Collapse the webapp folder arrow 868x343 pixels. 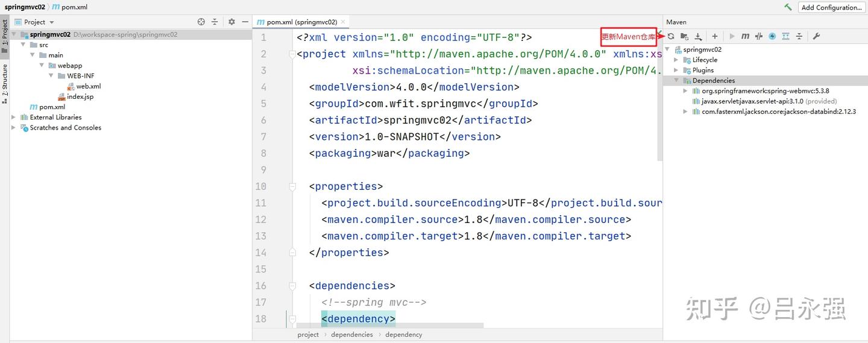[x=42, y=65]
